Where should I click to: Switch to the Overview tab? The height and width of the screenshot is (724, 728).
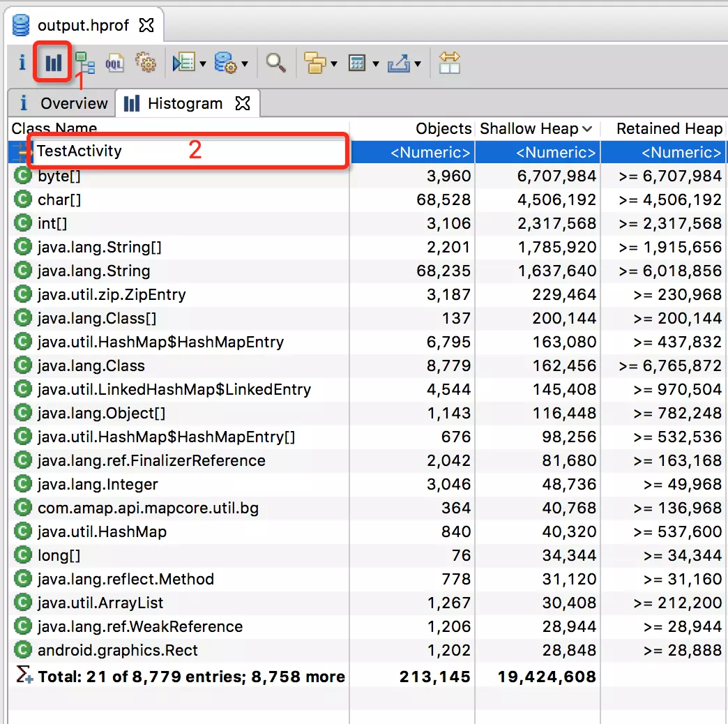click(63, 103)
